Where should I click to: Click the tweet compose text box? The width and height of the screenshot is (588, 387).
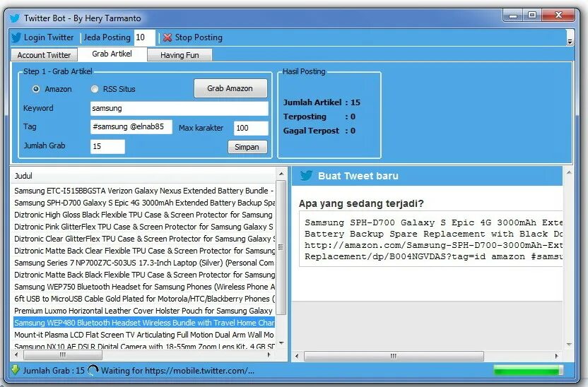pyautogui.click(x=431, y=239)
